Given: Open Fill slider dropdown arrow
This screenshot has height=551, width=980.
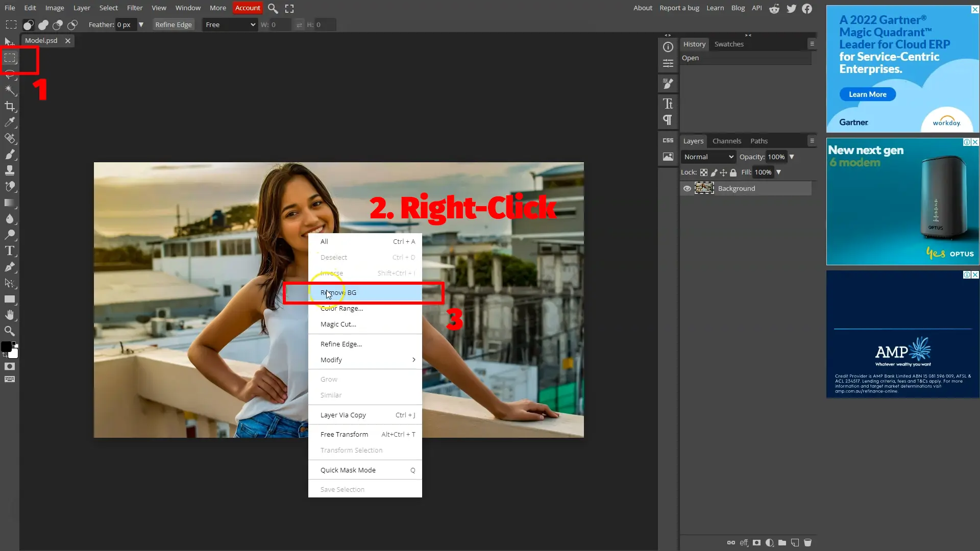Looking at the screenshot, I should coord(778,172).
